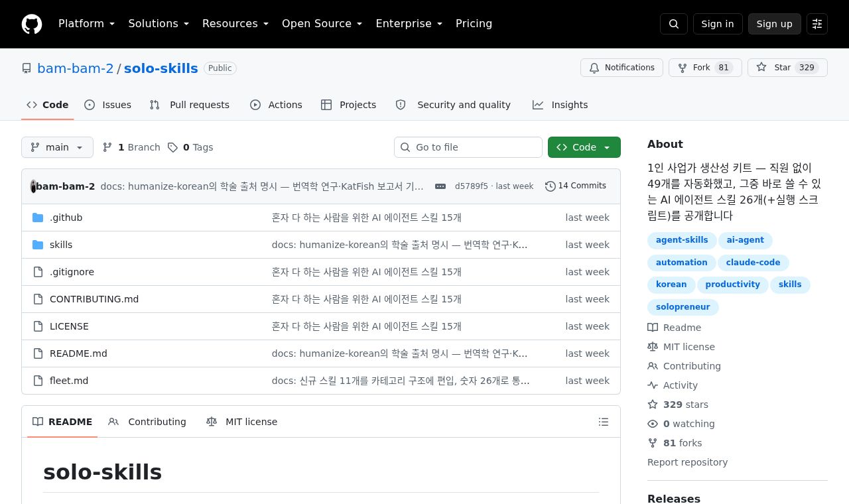Viewport: 849px width, 504px height.
Task: Click the eye icon beside 0 watching
Action: point(653,424)
